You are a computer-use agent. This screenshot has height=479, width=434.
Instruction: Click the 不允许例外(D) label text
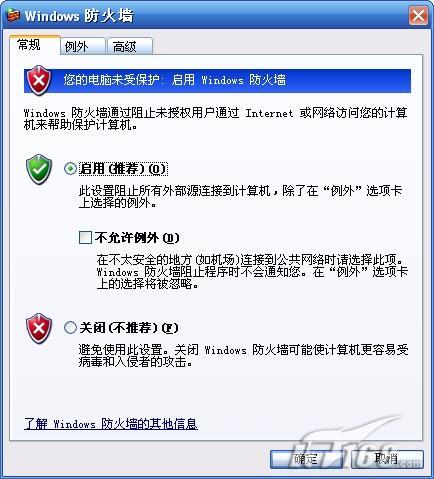click(x=137, y=238)
